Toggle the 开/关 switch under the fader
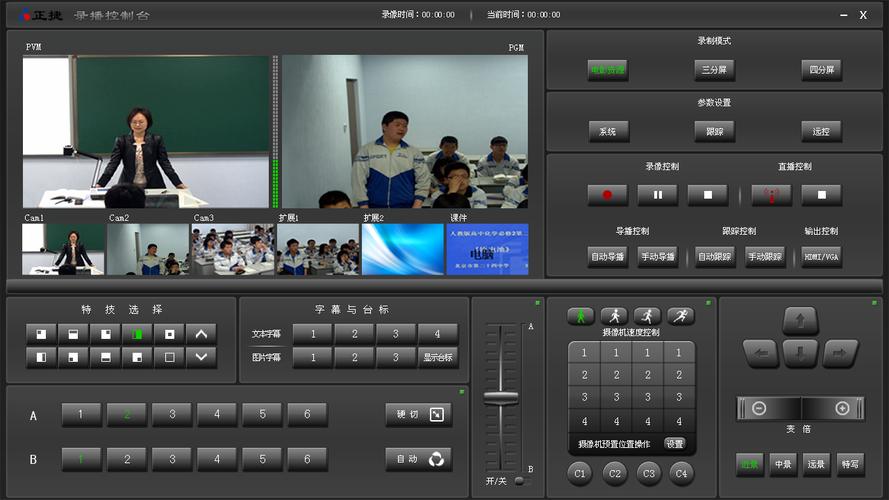Viewport: 889px width, 500px height. coord(520,481)
